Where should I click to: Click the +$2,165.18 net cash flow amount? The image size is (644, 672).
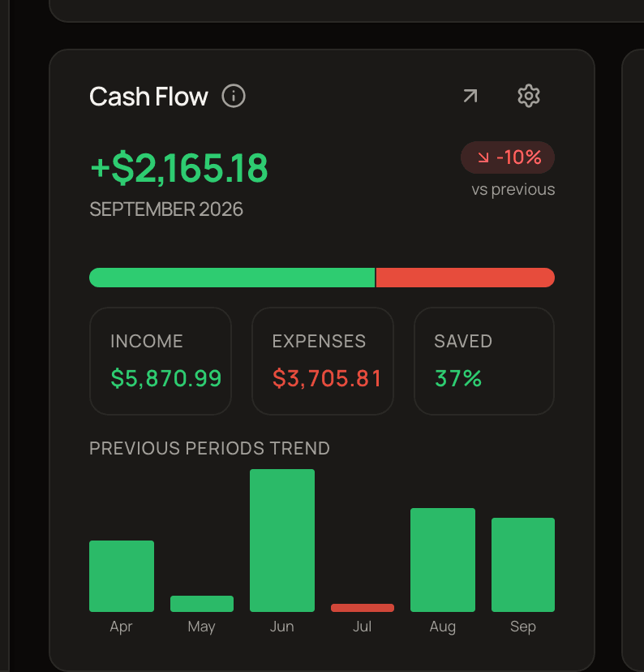(179, 167)
